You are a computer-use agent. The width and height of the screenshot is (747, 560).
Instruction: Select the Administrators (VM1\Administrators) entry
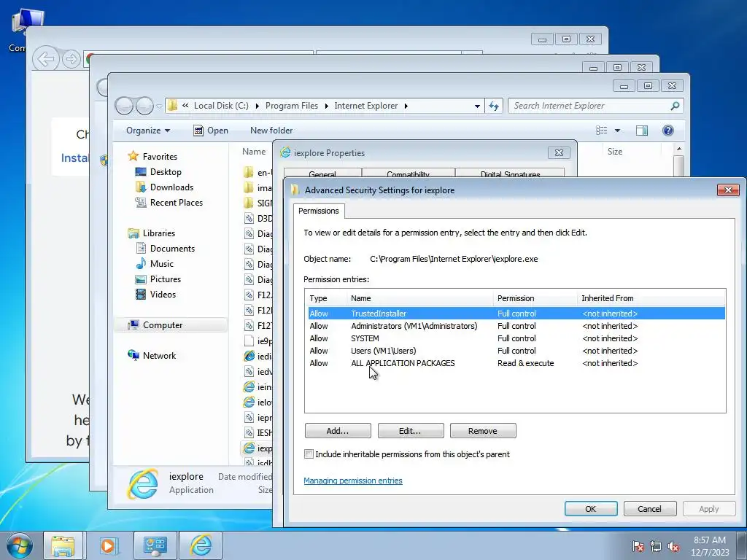[516, 326]
